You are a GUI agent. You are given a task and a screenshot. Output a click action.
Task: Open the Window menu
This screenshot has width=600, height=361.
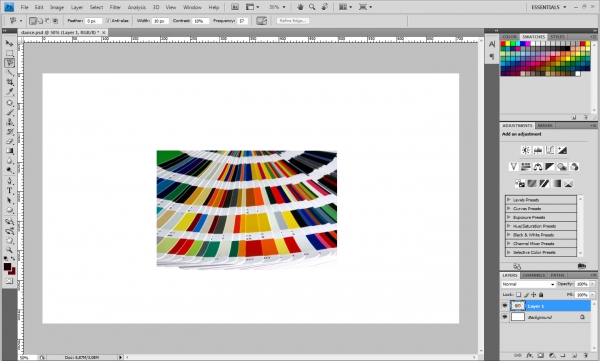point(192,7)
